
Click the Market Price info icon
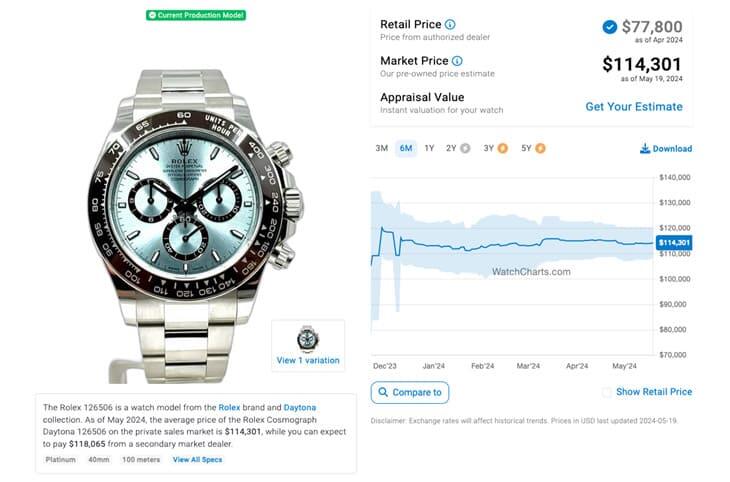[457, 61]
